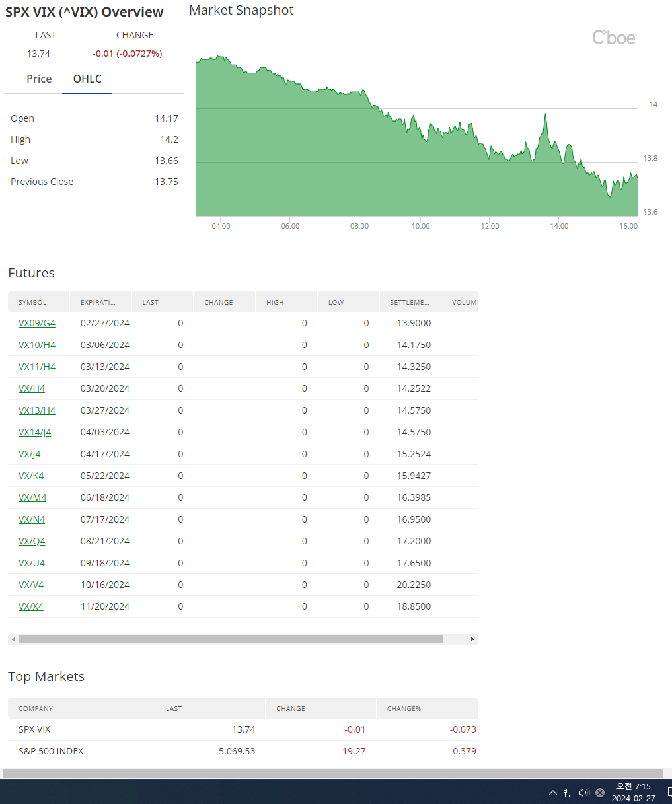Screen dimensions: 672x804
Task: Click S&P 500 last price 5,069.53
Action: [237, 751]
